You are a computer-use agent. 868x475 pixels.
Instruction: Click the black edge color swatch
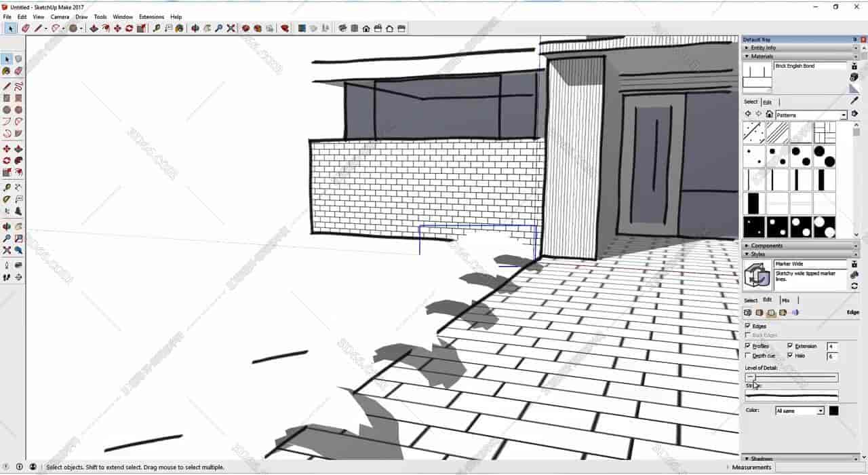[x=833, y=411]
